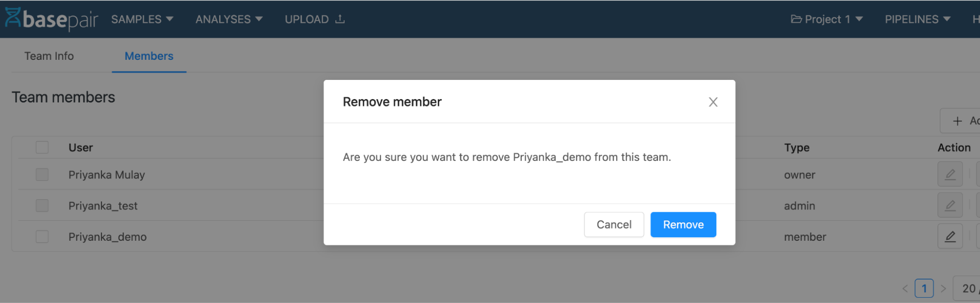This screenshot has width=980, height=303.
Task: Click Cancel in the Remove member dialog
Action: (614, 225)
